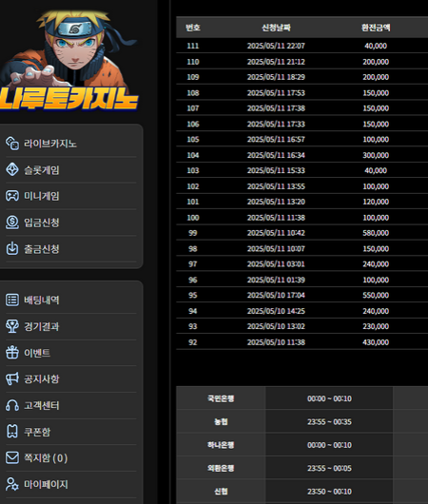Select withdrawal row number 111
428x504 pixels.
[302, 46]
